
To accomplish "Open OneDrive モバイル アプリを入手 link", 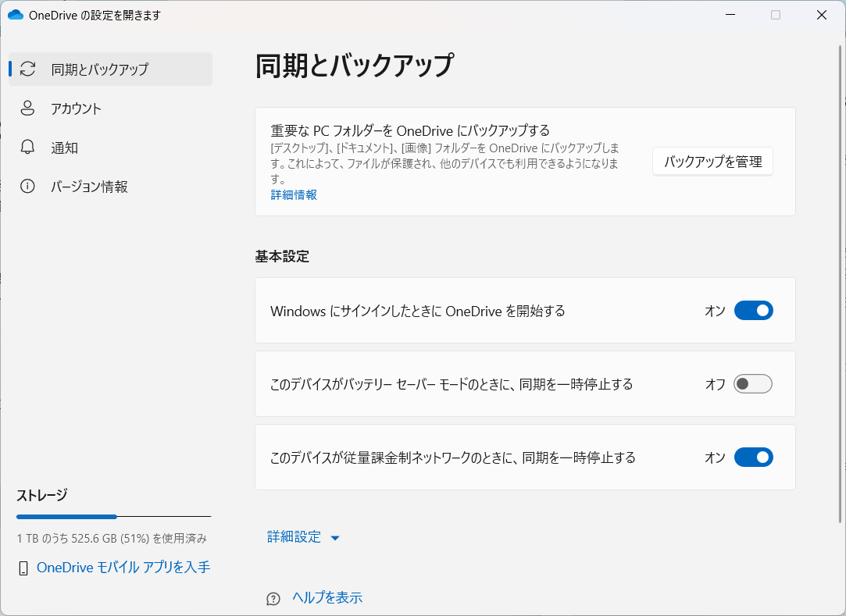I will point(123,568).
